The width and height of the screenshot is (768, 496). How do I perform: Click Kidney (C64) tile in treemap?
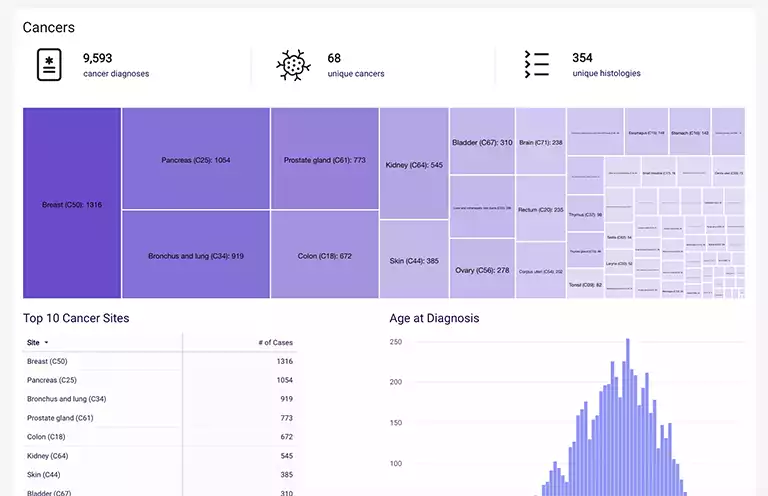(414, 164)
